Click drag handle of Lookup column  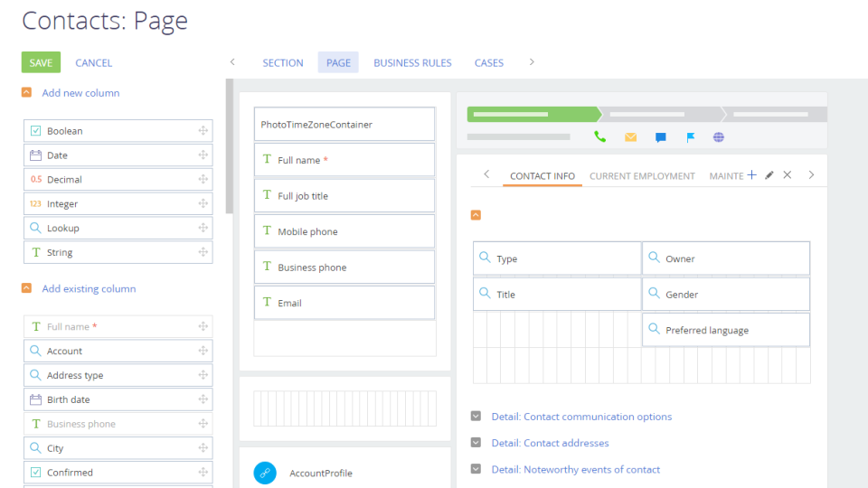(x=203, y=228)
